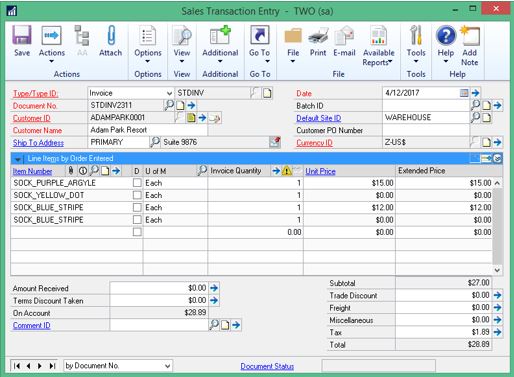
Task: Open Available Reports chart icon
Action: coord(379,35)
